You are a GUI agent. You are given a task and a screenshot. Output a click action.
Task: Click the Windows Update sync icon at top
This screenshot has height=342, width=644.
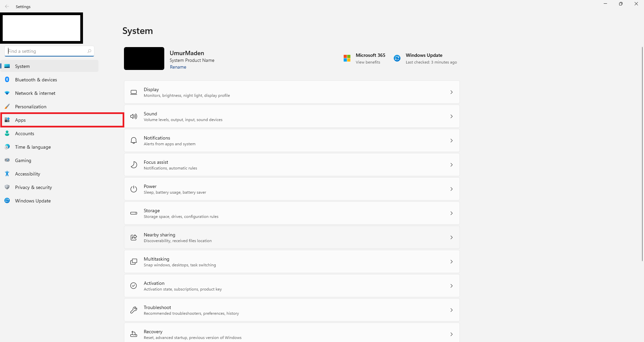397,58
